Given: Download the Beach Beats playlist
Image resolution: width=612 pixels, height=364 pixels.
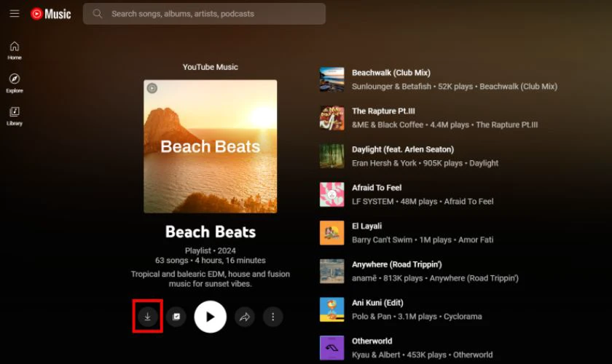Looking at the screenshot, I should point(147,317).
